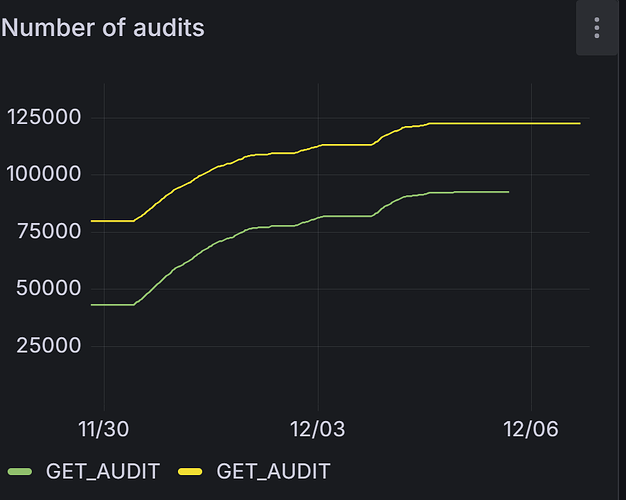The image size is (626, 500).
Task: Click the right end of the yellow line
Action: 579,123
